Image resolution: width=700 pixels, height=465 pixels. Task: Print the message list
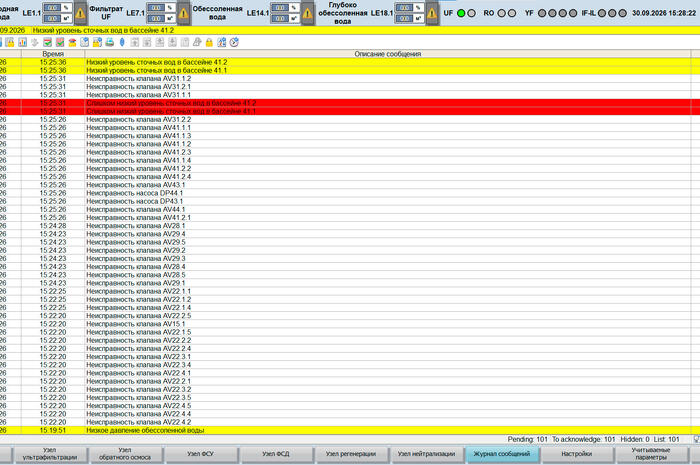pyautogui.click(x=109, y=42)
